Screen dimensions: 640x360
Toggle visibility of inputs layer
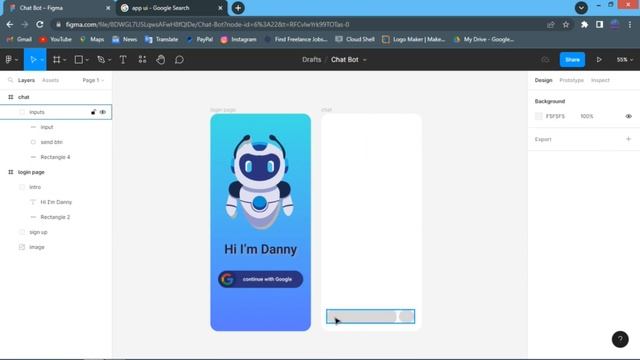coord(103,112)
